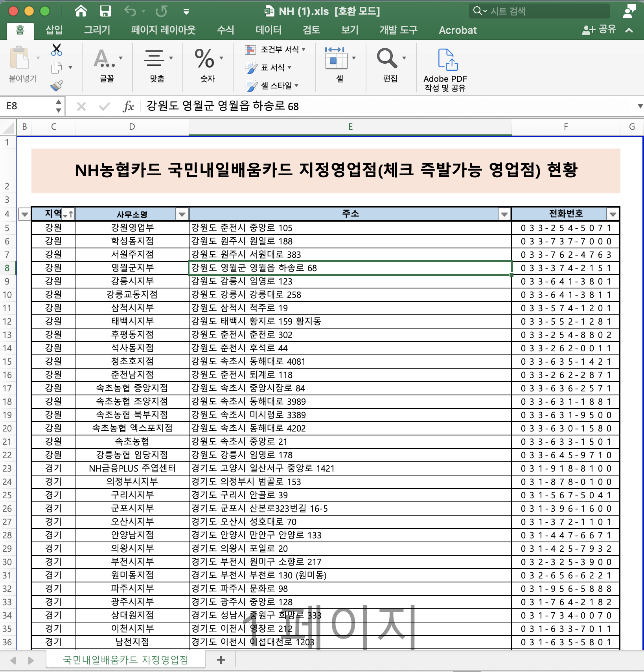
Task: Expand the formula bar with the arrow
Action: pyautogui.click(x=640, y=106)
